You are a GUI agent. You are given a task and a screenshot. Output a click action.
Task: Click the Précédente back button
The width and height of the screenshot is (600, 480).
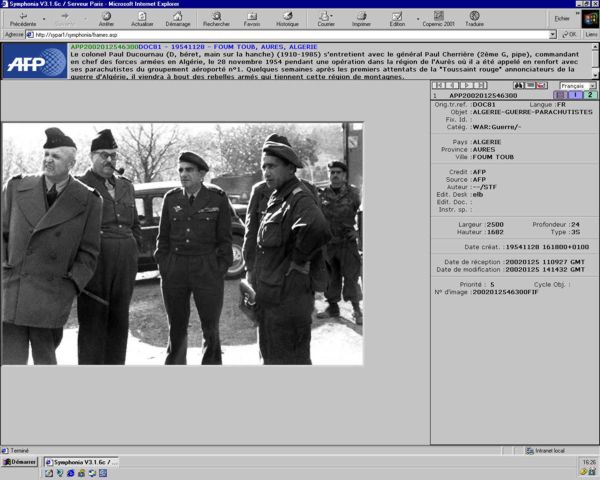click(x=22, y=18)
